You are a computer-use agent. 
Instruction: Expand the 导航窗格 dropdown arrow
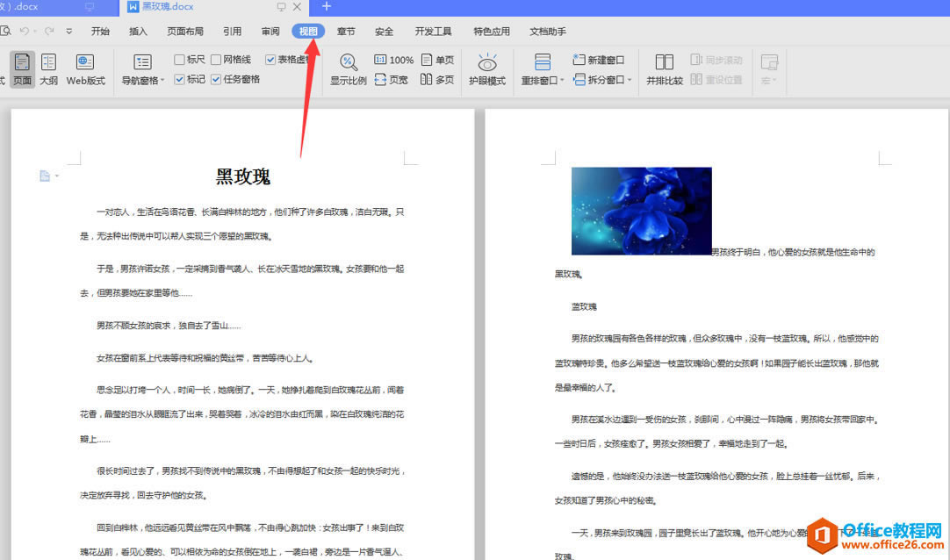[x=162, y=81]
